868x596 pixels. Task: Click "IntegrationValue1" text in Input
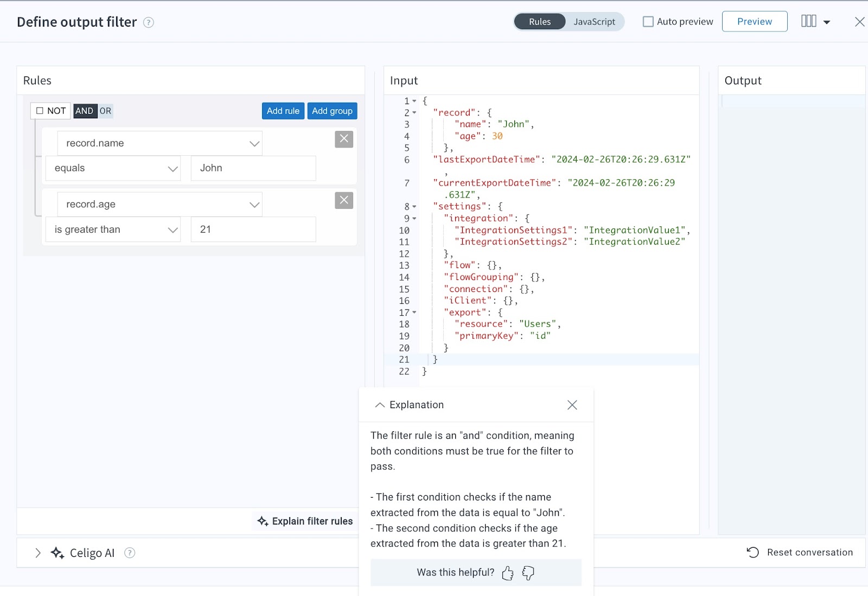634,230
